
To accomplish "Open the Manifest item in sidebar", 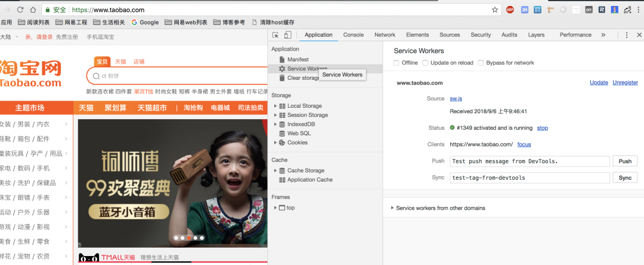I will [298, 60].
